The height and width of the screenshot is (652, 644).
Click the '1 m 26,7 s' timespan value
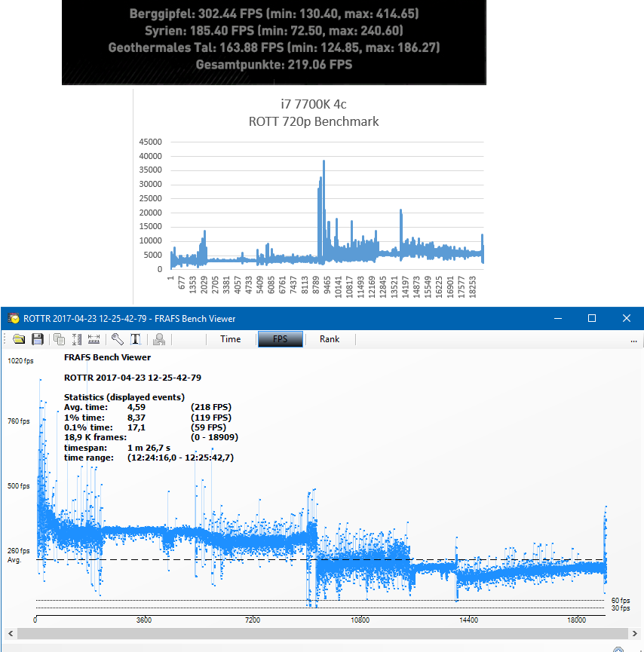(149, 448)
